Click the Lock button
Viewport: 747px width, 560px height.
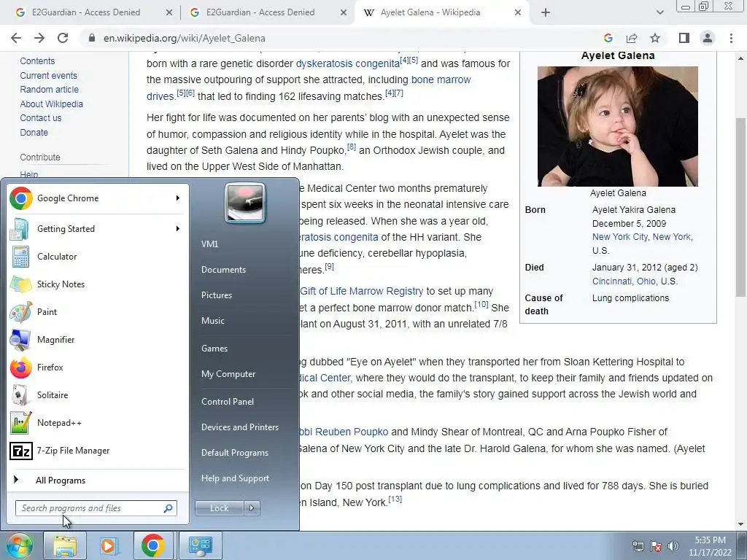[219, 508]
